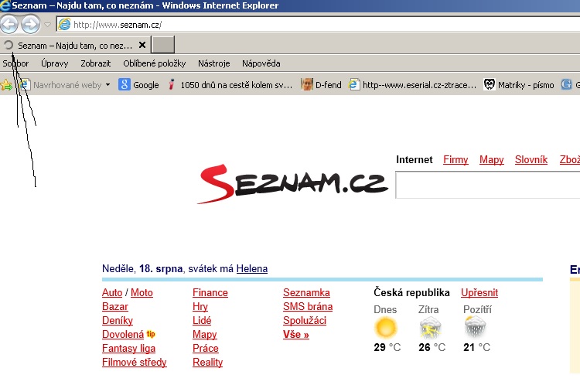Open a new blank tab
This screenshot has height=392, width=580.
tap(163, 45)
